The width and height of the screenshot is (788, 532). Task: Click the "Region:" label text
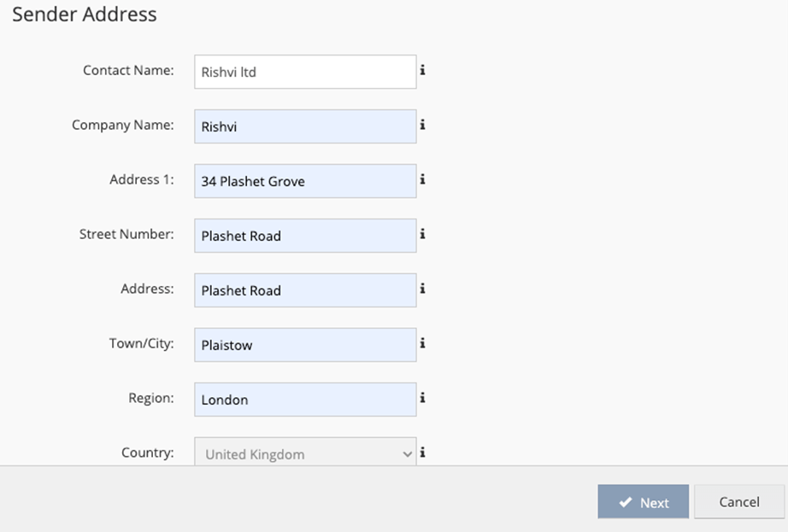tap(150, 399)
